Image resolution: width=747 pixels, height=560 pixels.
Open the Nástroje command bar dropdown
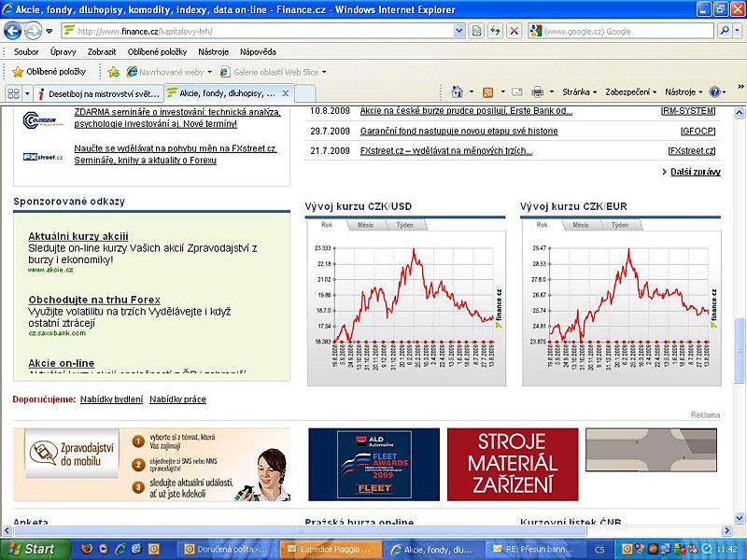(x=684, y=91)
